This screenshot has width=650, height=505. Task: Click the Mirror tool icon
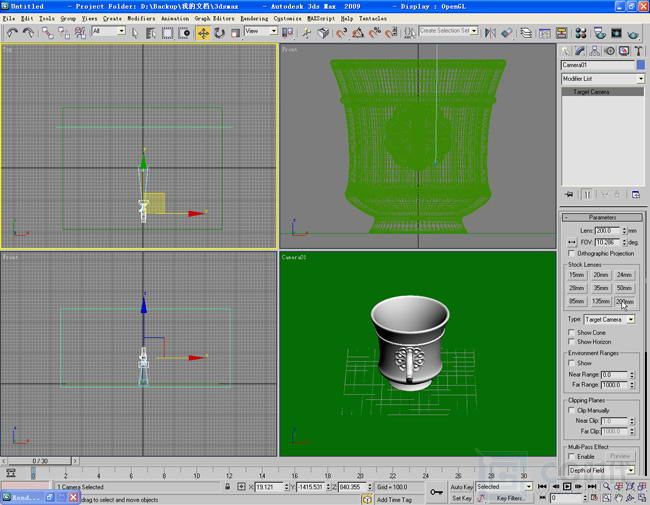point(490,33)
